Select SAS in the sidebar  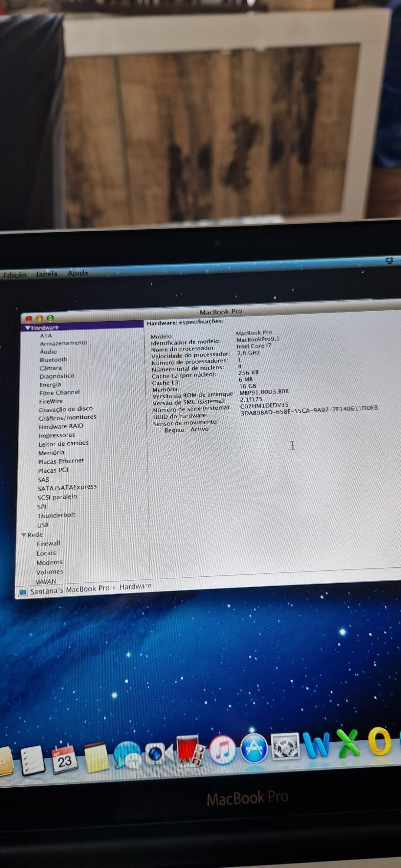point(43,480)
